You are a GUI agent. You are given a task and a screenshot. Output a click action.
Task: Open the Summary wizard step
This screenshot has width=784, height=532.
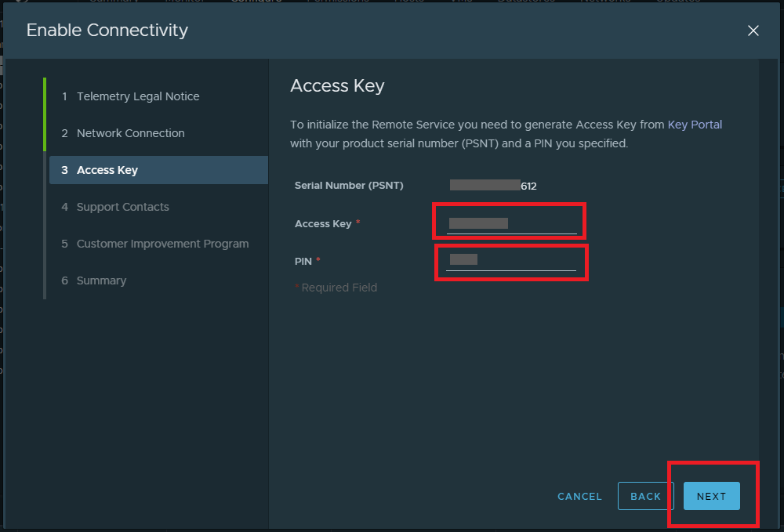click(x=101, y=280)
